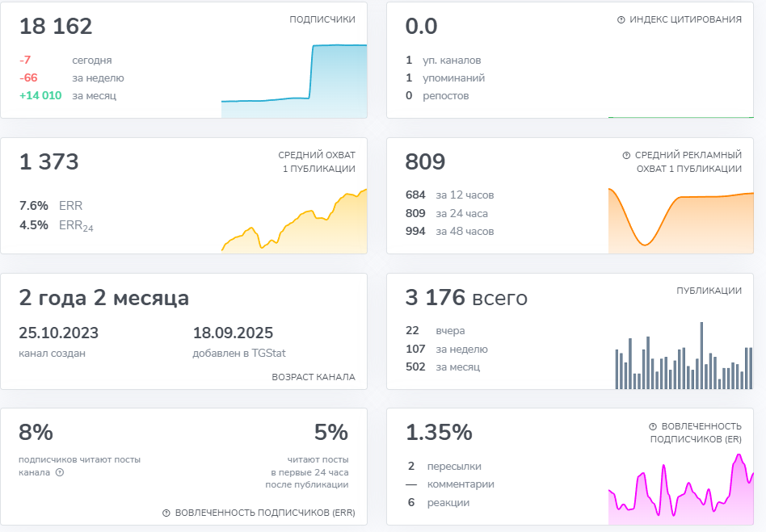The width and height of the screenshot is (766, 532).
Task: Select the ВОЗРАСТ КАНАЛА label
Action: (x=314, y=377)
